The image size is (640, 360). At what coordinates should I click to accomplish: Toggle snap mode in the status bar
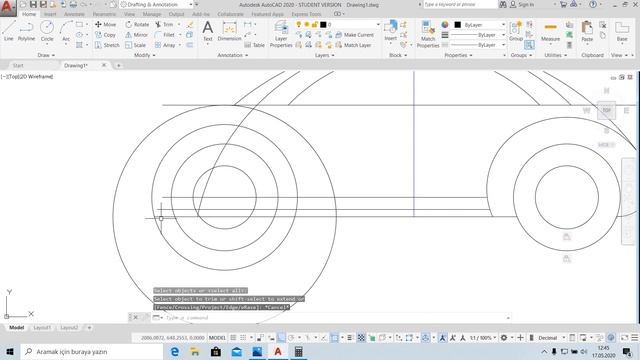243,338
